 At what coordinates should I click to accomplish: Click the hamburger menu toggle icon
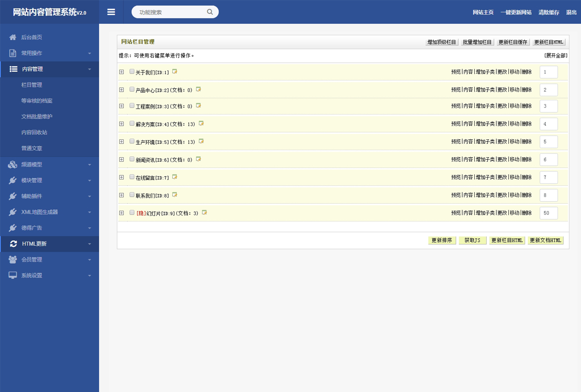tap(111, 12)
